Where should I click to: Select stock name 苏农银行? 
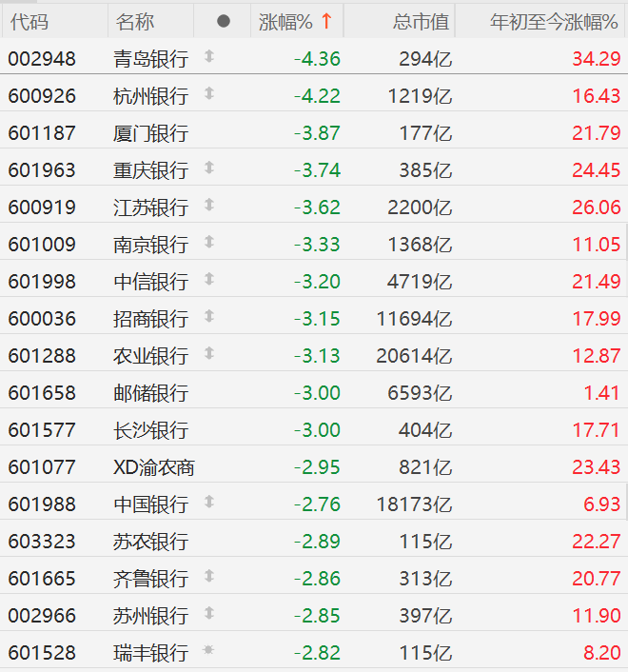pyautogui.click(x=150, y=542)
